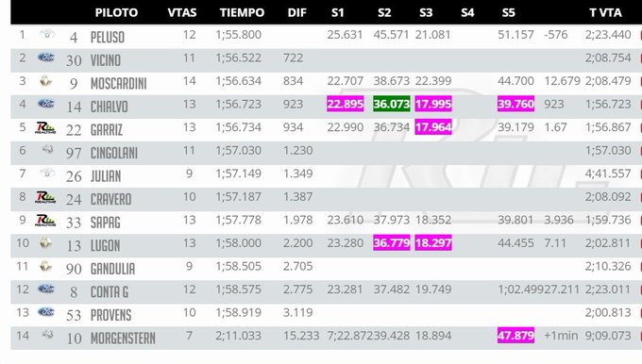This screenshot has width=642, height=364.
Task: Click the Ford logo next to Vicino
Action: tap(46, 58)
